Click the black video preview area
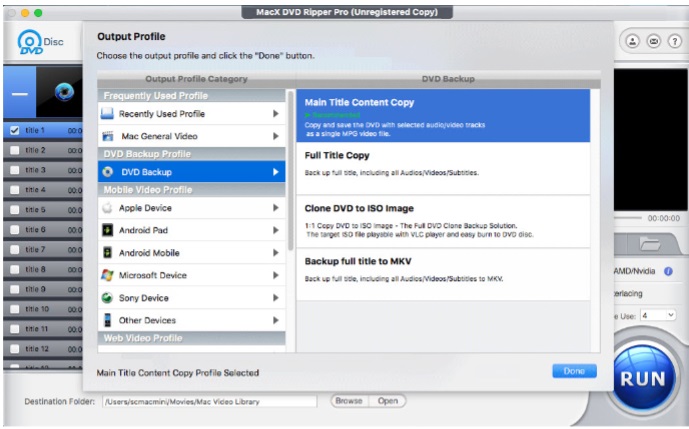 (x=651, y=139)
